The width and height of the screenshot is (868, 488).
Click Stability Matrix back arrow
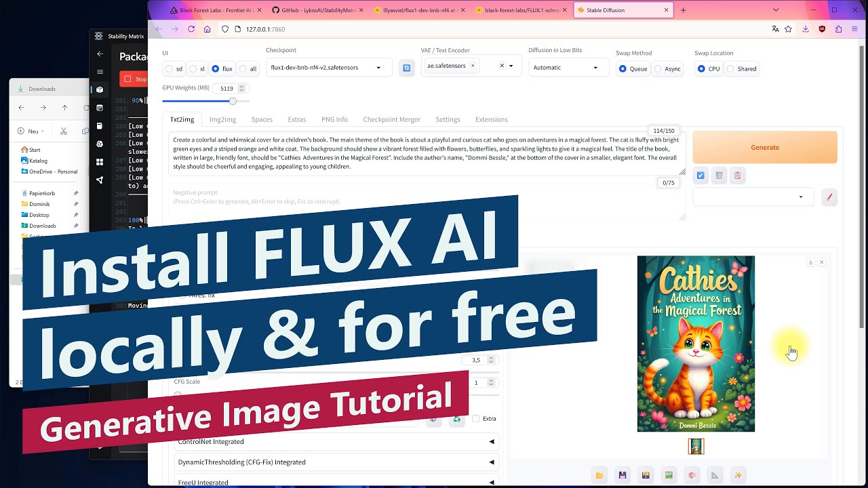100,54
